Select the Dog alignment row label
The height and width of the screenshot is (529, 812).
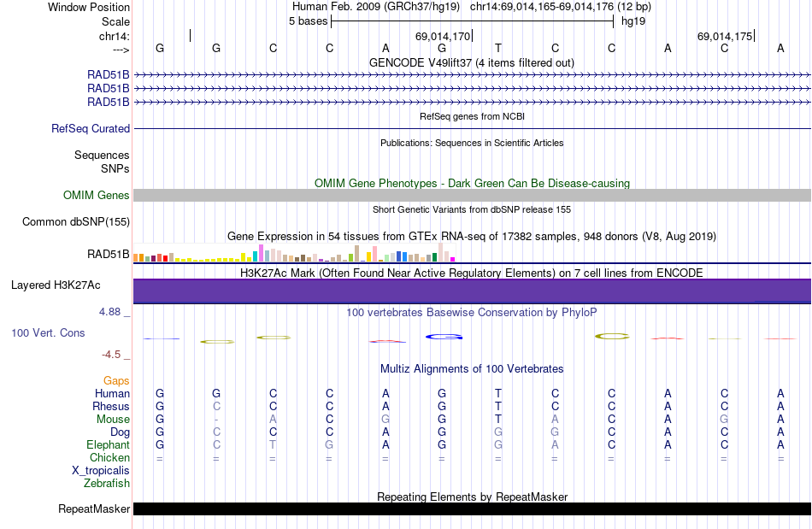tap(120, 432)
